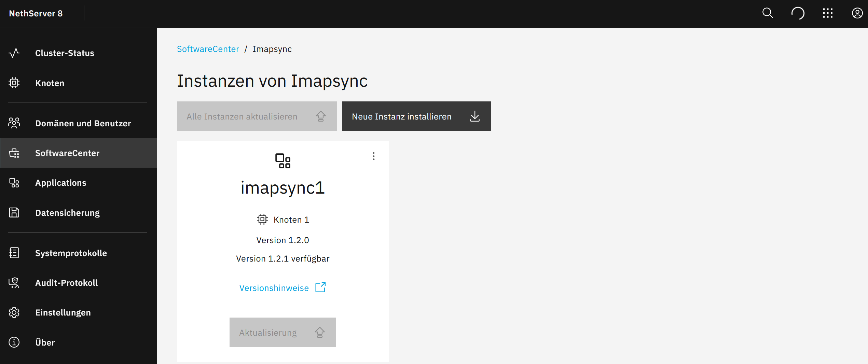Image resolution: width=868 pixels, height=364 pixels.
Task: Click the search magnifier icon in header
Action: [x=768, y=13]
